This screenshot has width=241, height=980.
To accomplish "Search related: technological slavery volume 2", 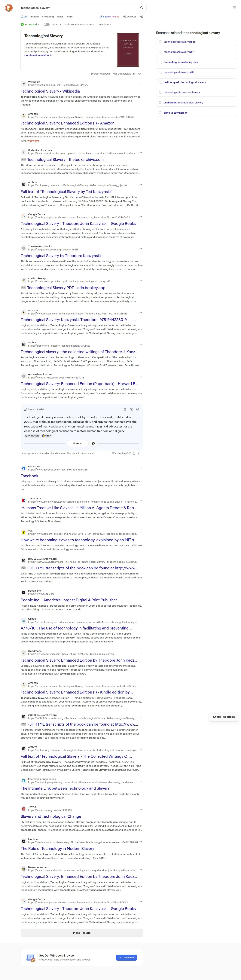I will point(196,92).
